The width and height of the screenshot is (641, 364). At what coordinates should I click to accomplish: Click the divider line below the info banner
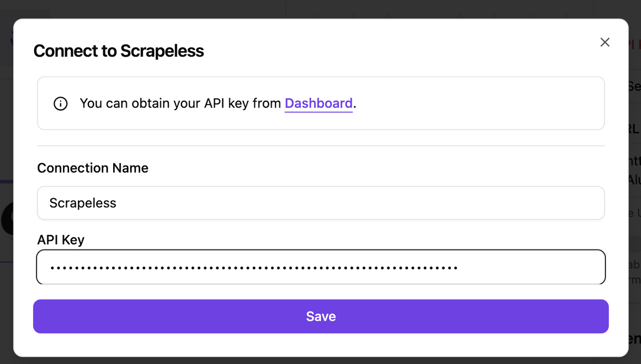[320, 146]
